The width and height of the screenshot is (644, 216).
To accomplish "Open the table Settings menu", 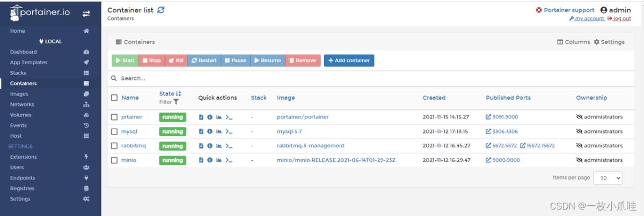I will click(609, 42).
